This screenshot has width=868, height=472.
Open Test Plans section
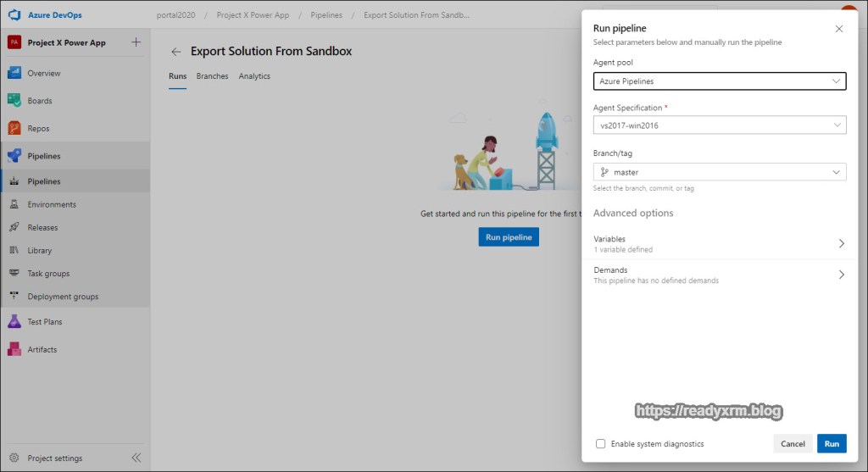(44, 322)
